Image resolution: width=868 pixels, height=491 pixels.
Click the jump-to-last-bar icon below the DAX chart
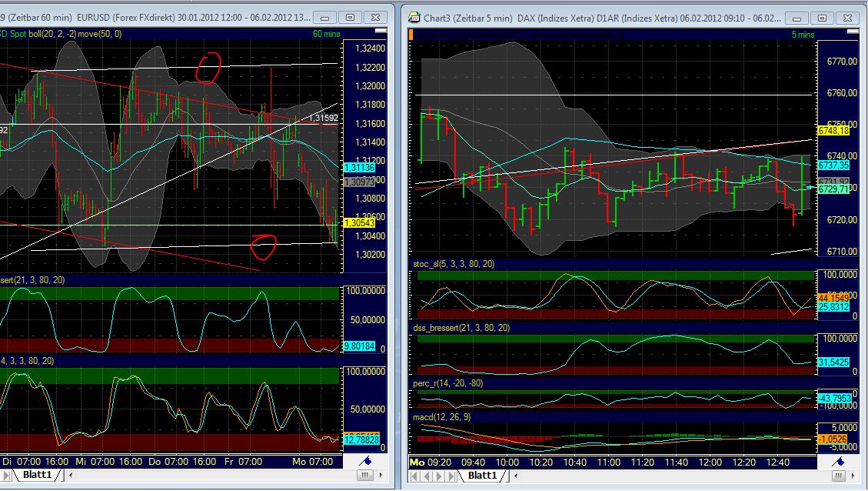click(x=451, y=475)
